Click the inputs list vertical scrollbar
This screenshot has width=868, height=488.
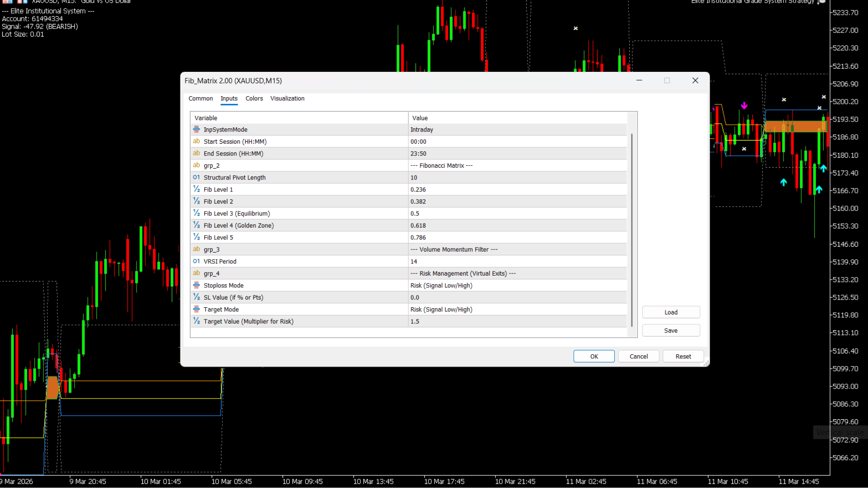pyautogui.click(x=632, y=230)
